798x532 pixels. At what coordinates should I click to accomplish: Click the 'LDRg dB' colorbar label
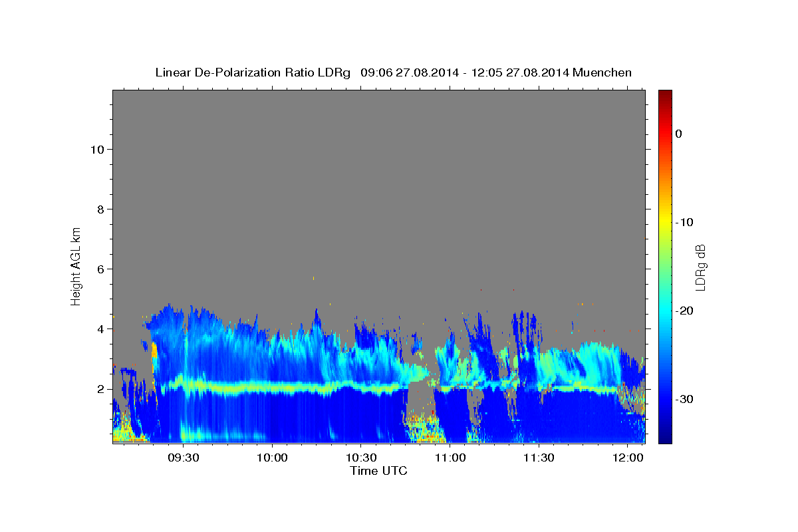700,267
